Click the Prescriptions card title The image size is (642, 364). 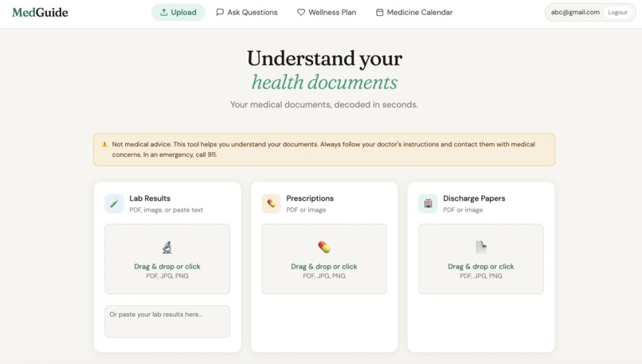tap(310, 198)
